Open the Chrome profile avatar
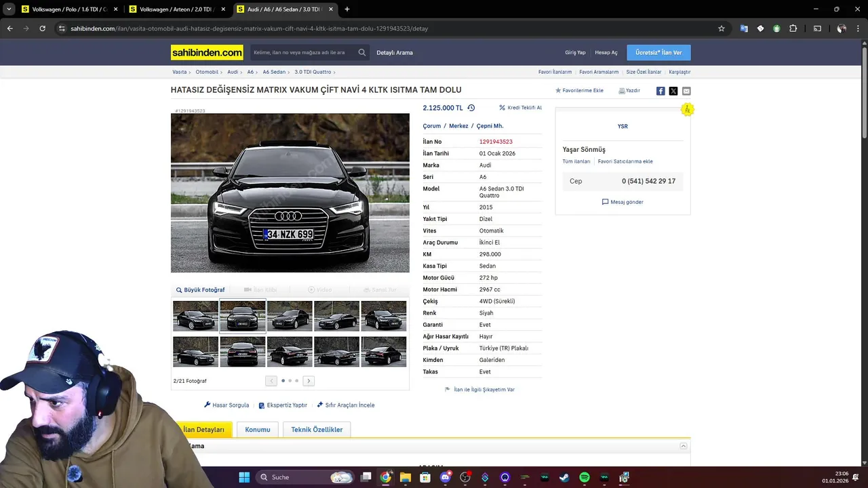This screenshot has width=868, height=488. pyautogui.click(x=842, y=28)
